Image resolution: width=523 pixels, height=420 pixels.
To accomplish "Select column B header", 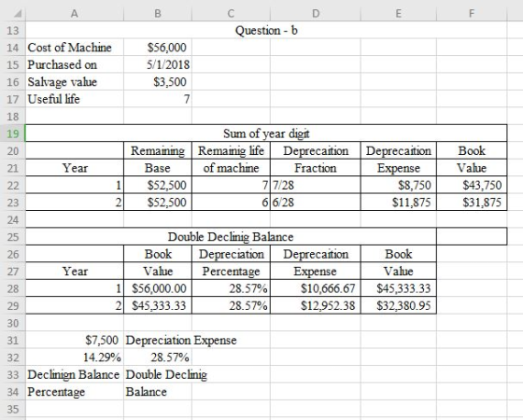I will coord(158,14).
